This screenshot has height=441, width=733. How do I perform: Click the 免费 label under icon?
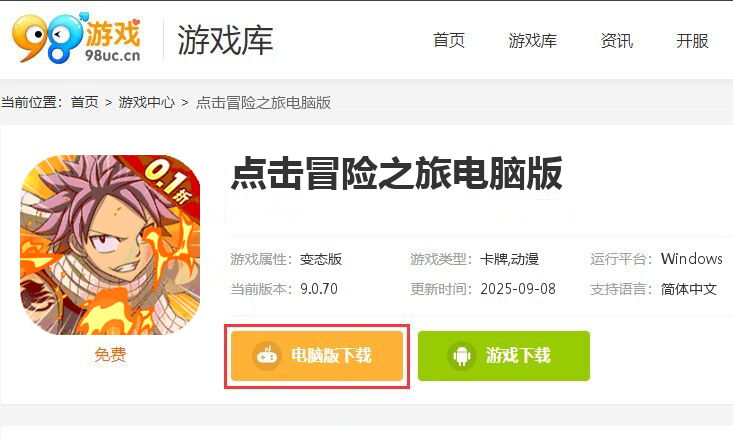point(110,354)
